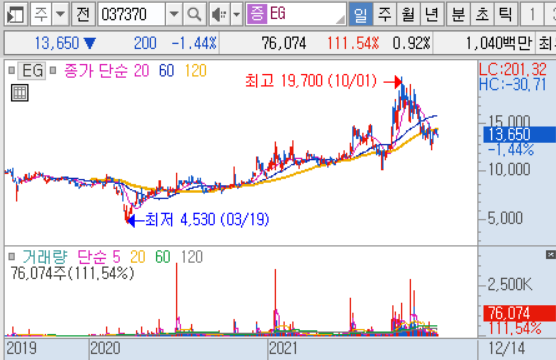The image size is (556, 360).
Task: Switch to 월 monthly chart period
Action: click(408, 15)
